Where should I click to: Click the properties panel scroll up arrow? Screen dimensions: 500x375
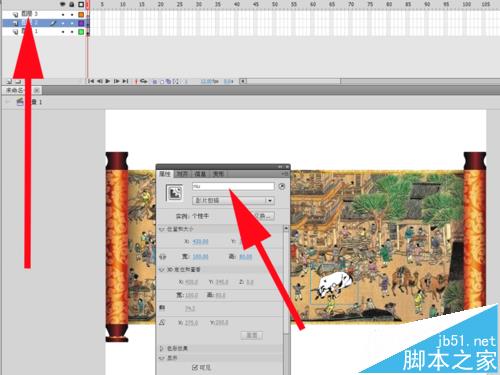pyautogui.click(x=286, y=229)
